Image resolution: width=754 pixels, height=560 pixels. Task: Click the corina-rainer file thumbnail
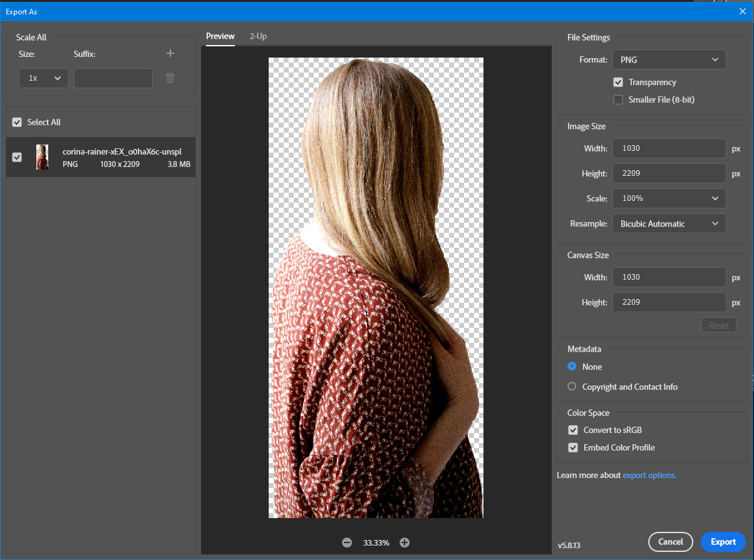coord(42,157)
